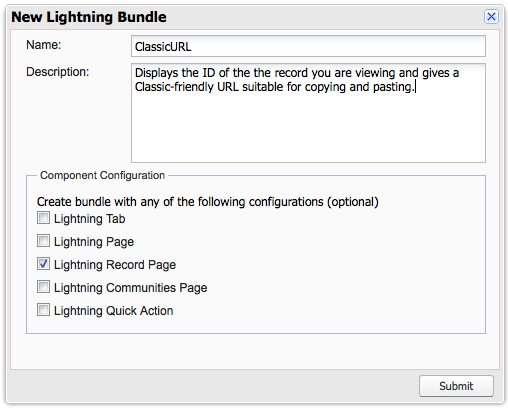Tick the Lightning Communities Page checkbox box
This screenshot has width=508, height=409.
tap(43, 287)
